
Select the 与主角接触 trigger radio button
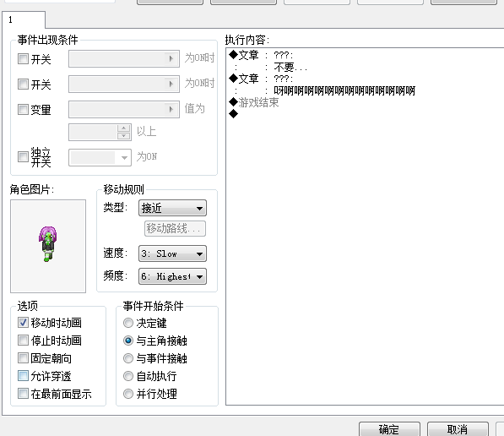pos(128,341)
